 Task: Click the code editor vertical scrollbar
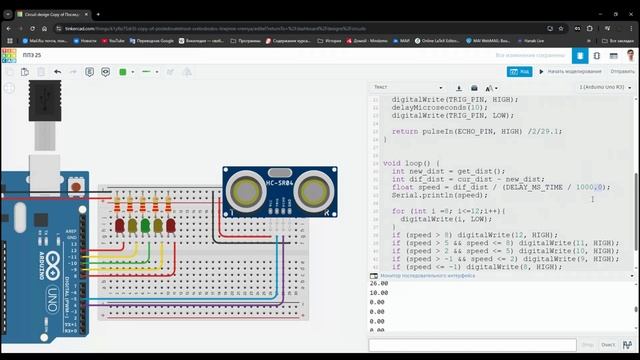click(636, 212)
